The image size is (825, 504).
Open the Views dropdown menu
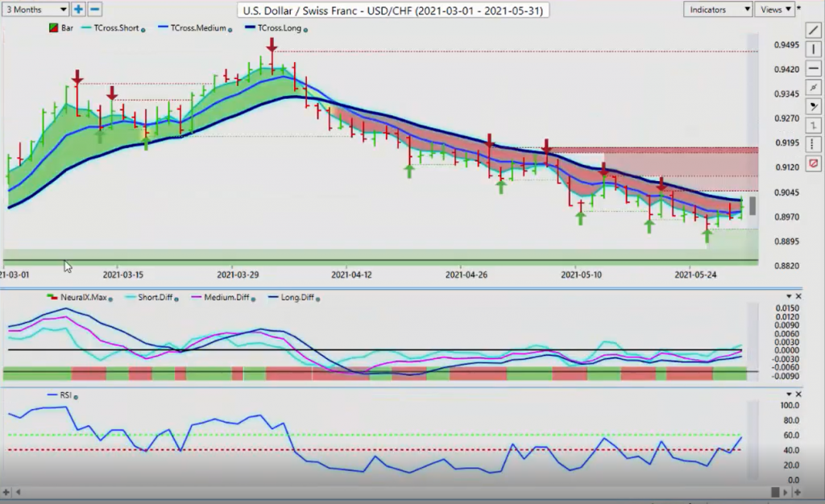click(x=775, y=10)
